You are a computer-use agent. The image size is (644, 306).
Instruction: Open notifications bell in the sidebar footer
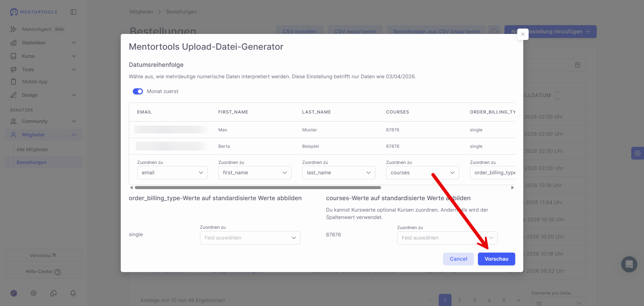tap(73, 293)
